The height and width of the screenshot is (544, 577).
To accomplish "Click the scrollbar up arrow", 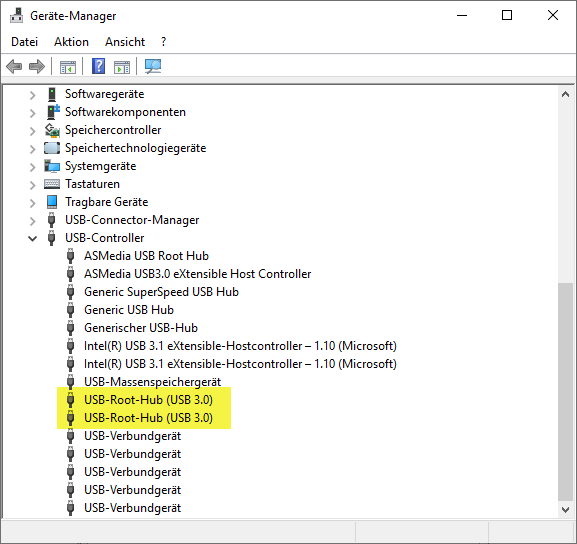I will click(565, 95).
